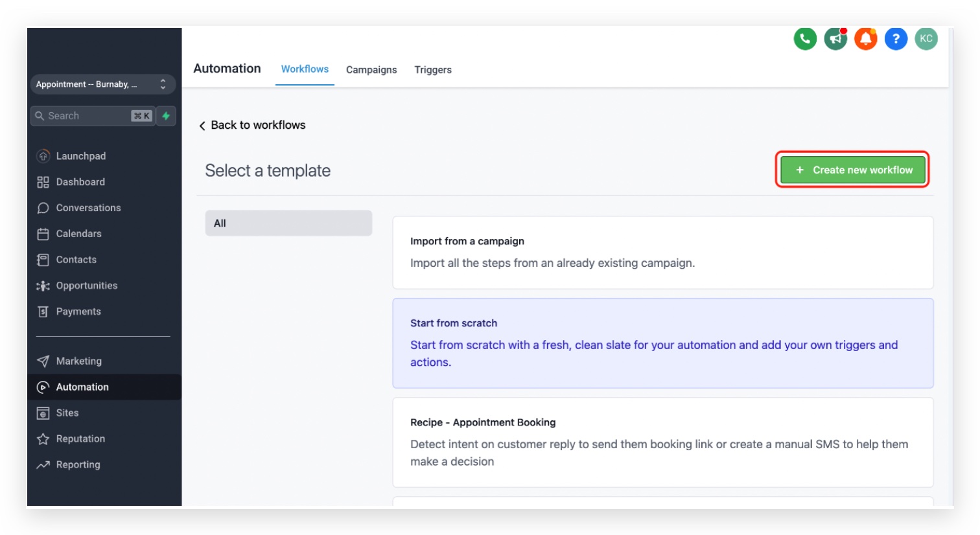Select the All template category
This screenshot has height=535, width=980.
click(288, 223)
